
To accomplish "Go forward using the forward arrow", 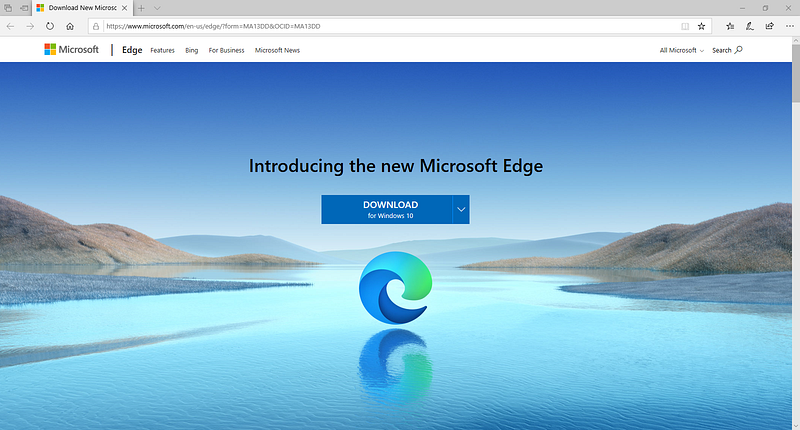I will tap(30, 26).
